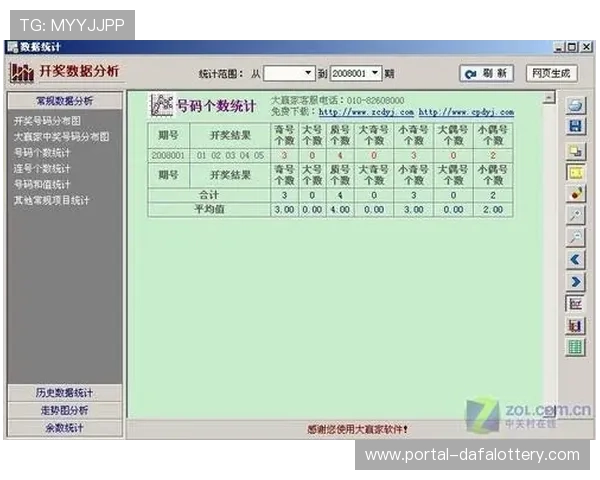Click the zoom out magnifier icon

click(x=576, y=238)
